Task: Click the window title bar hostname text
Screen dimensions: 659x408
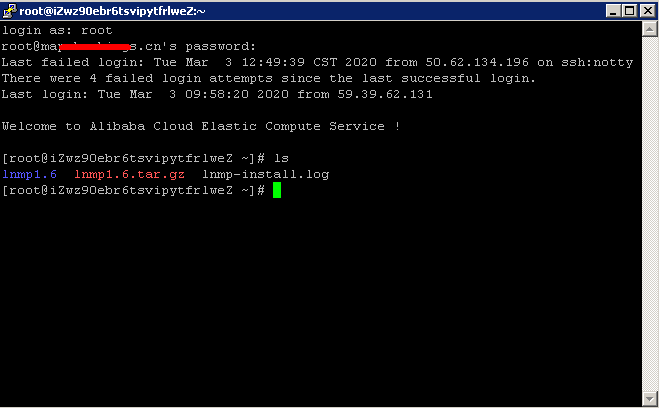Action: [112, 11]
